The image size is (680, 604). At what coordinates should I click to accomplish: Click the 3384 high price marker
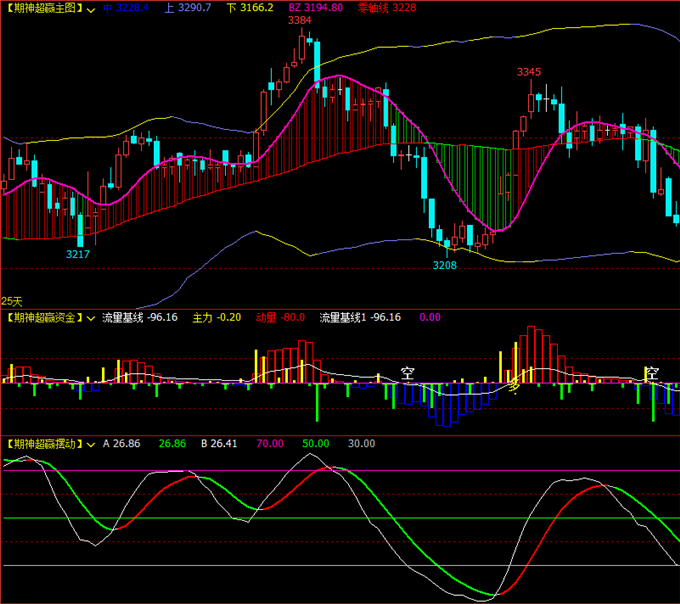coord(300,20)
